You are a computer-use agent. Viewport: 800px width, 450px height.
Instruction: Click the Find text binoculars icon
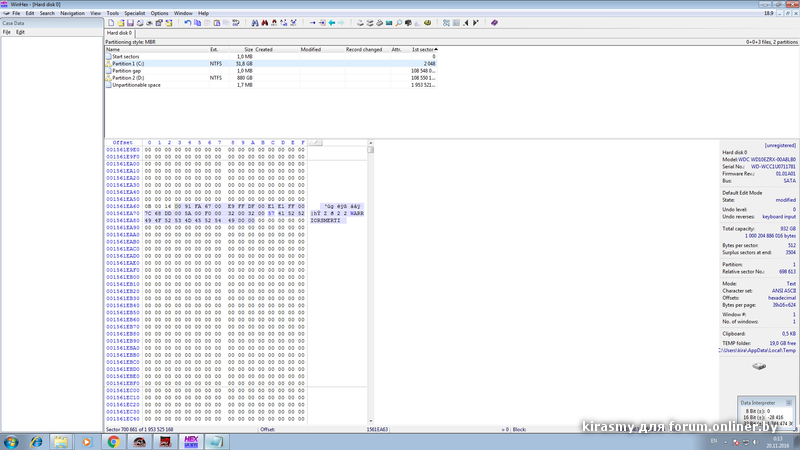255,22
